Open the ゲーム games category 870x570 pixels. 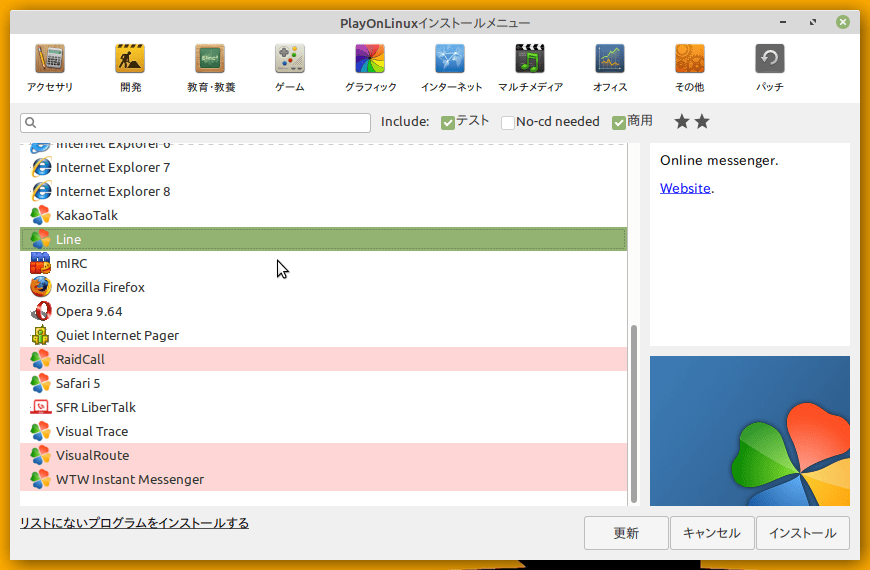click(290, 68)
